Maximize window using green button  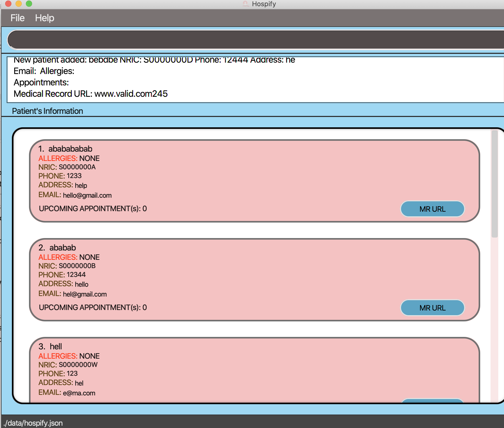tap(29, 4)
